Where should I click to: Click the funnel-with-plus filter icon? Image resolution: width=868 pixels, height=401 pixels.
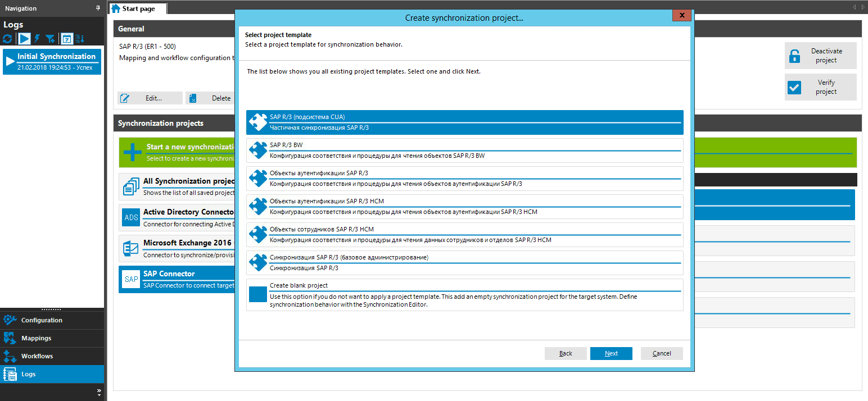[x=51, y=39]
